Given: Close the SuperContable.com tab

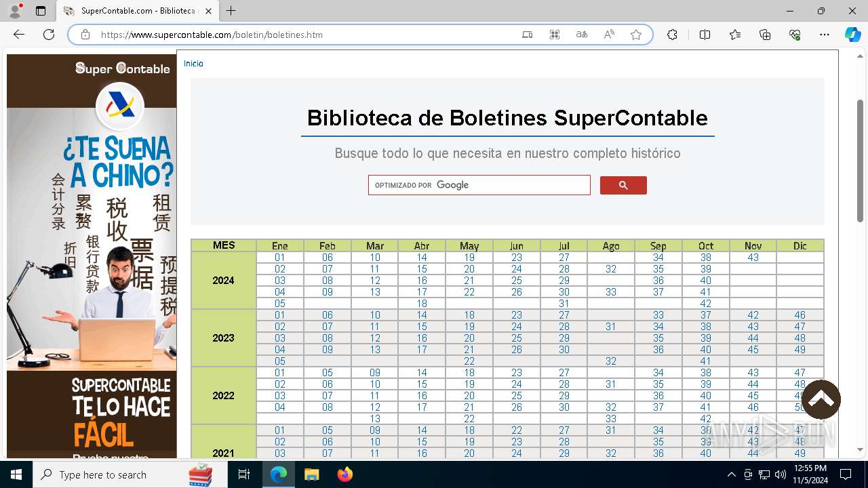Looking at the screenshot, I should (x=208, y=11).
